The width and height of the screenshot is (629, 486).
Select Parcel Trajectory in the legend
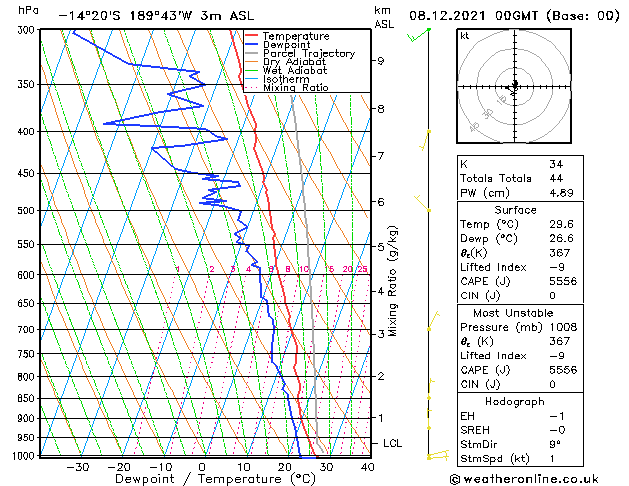[308, 54]
